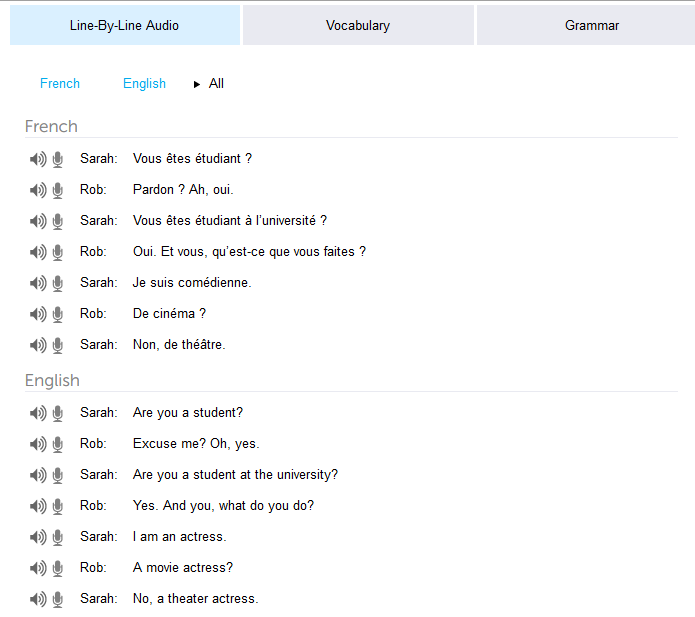Filter dialogue to English only
The image size is (695, 617).
(x=144, y=84)
